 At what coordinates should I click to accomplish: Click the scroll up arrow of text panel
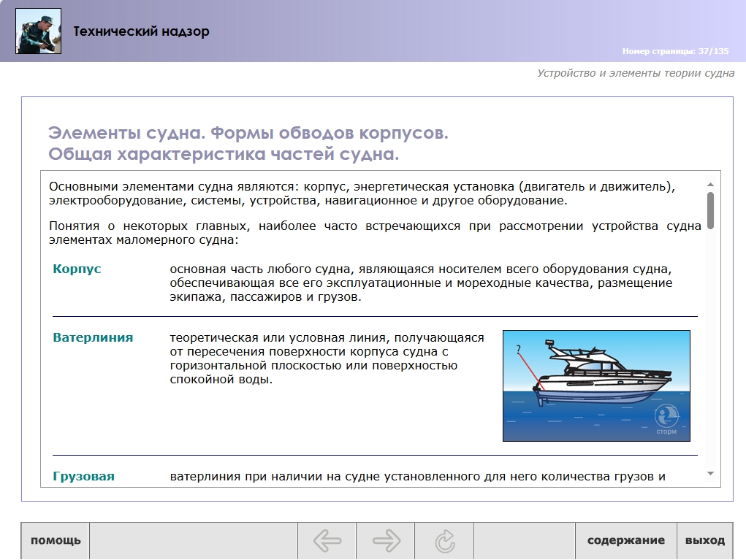(710, 185)
